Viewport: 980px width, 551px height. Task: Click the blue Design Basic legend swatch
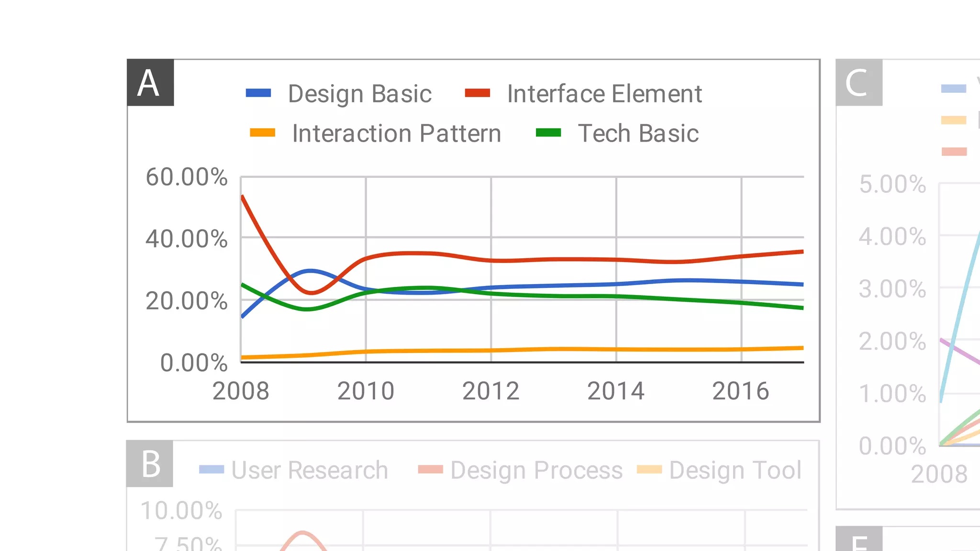(x=258, y=93)
